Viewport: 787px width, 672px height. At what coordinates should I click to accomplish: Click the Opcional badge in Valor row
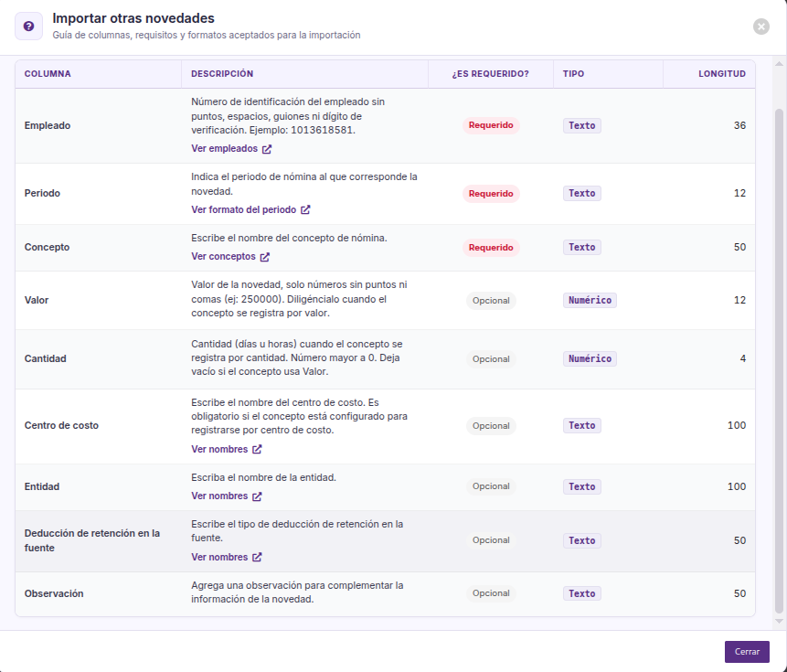point(491,301)
